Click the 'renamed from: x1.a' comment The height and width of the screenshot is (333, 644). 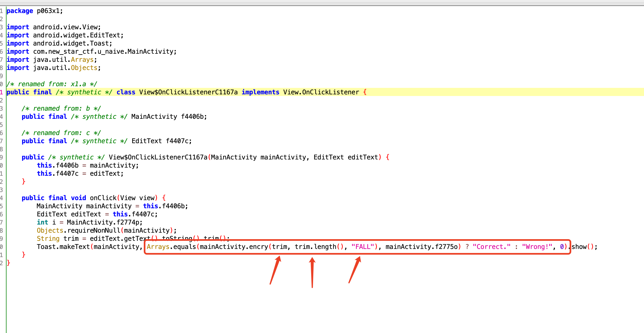(x=51, y=84)
